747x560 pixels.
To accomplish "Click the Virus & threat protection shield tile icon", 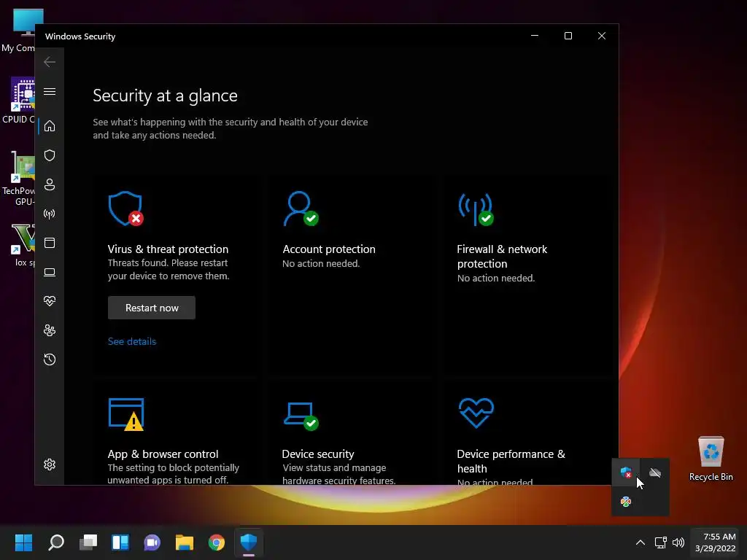I will [x=125, y=209].
